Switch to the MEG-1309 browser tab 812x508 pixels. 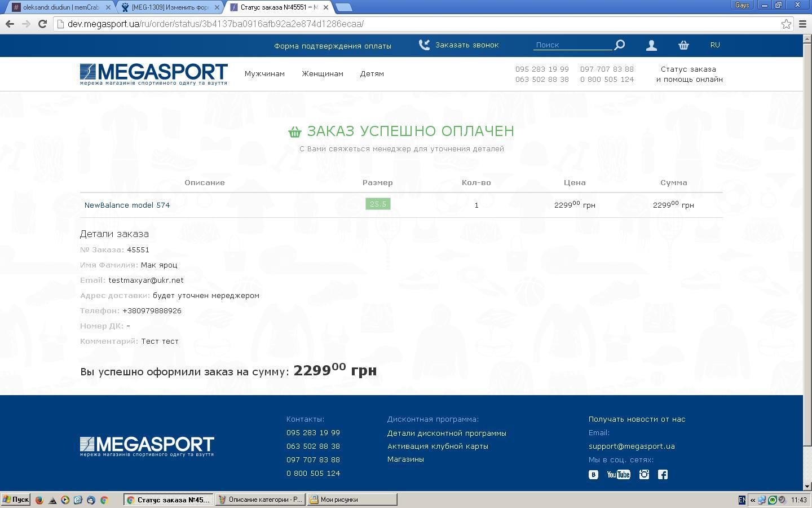pyautogui.click(x=169, y=7)
